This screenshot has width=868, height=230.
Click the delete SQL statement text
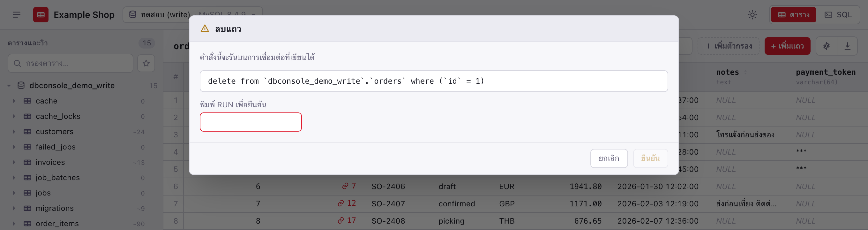[346, 81]
